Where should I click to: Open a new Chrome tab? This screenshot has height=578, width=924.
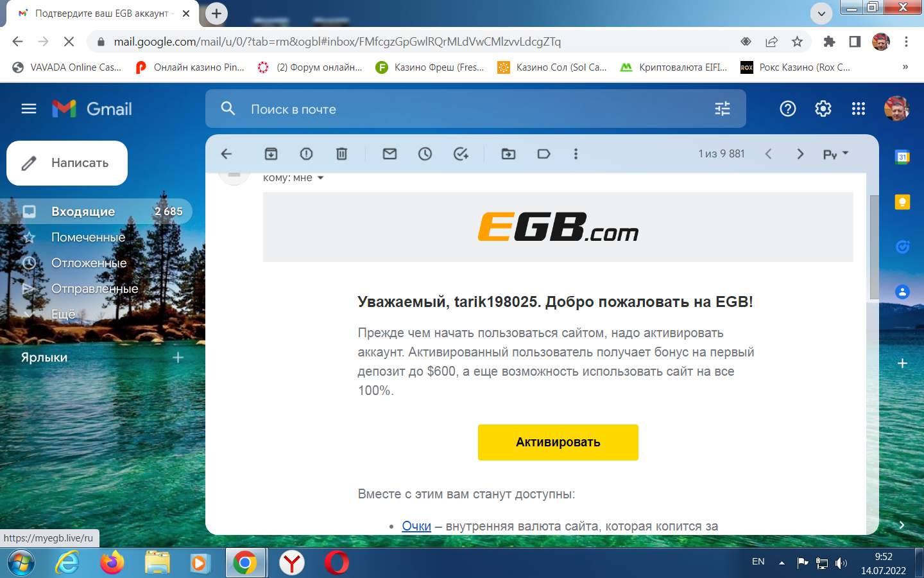pos(216,13)
